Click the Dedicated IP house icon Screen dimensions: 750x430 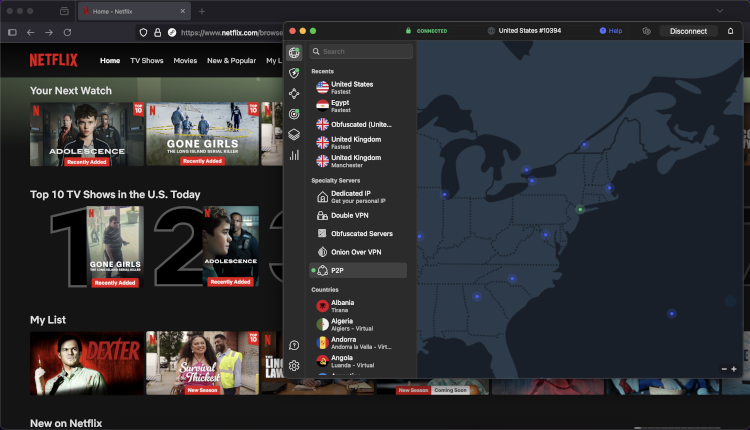pyautogui.click(x=322, y=197)
